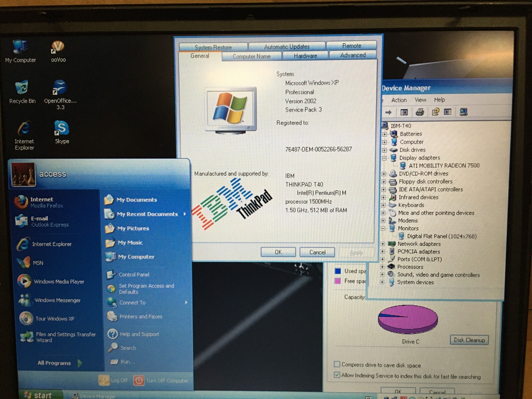Click Turn Off Computer button
532x399 pixels.
[161, 380]
